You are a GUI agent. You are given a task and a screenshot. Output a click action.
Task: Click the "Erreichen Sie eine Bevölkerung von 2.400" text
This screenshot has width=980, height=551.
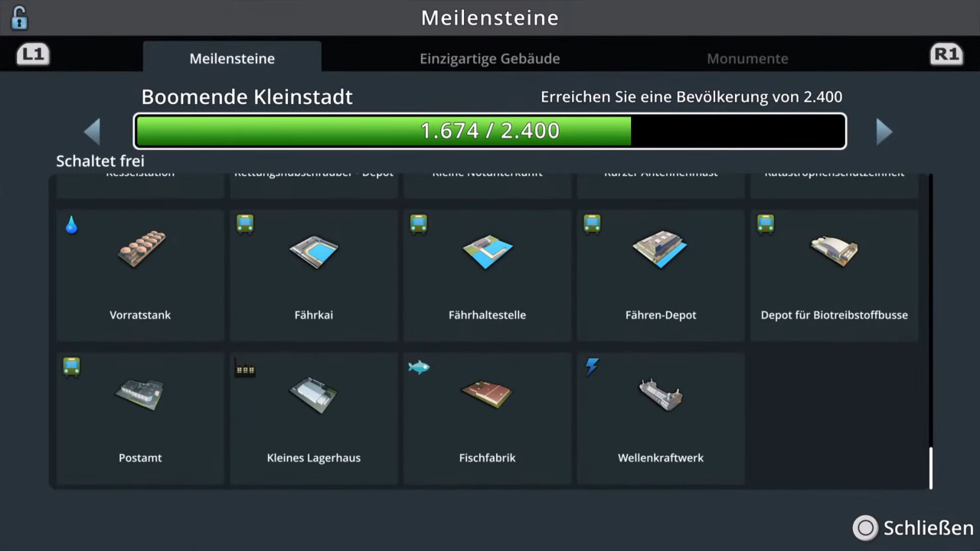coord(691,97)
